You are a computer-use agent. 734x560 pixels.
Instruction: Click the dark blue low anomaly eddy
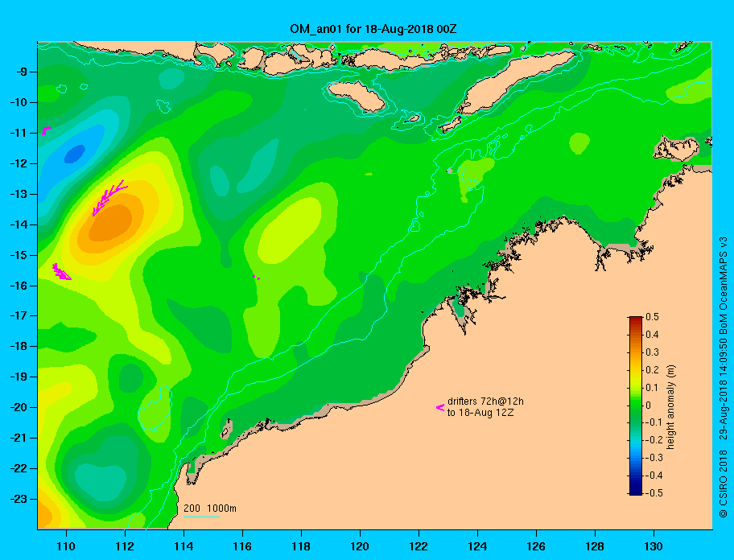[74, 154]
